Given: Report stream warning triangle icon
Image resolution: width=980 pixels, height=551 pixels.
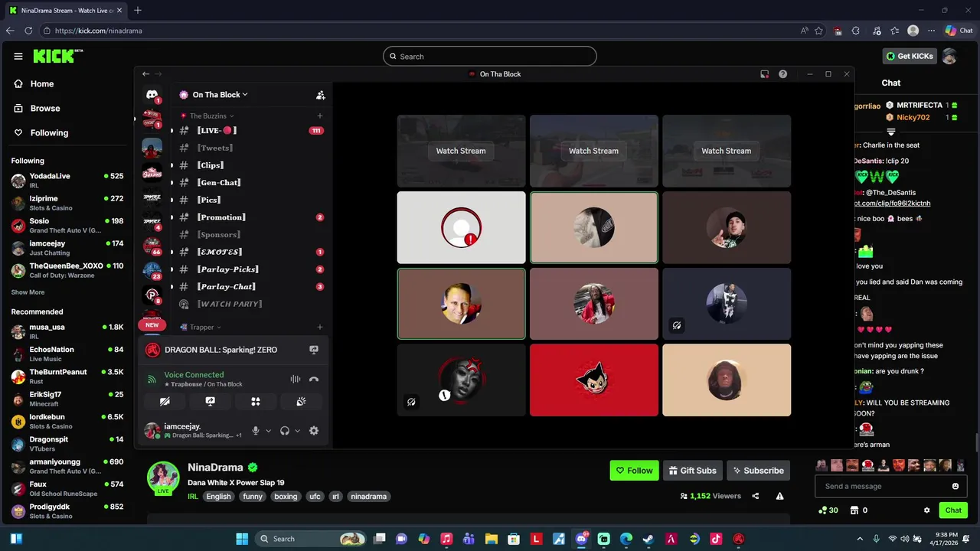Looking at the screenshot, I should point(779,496).
